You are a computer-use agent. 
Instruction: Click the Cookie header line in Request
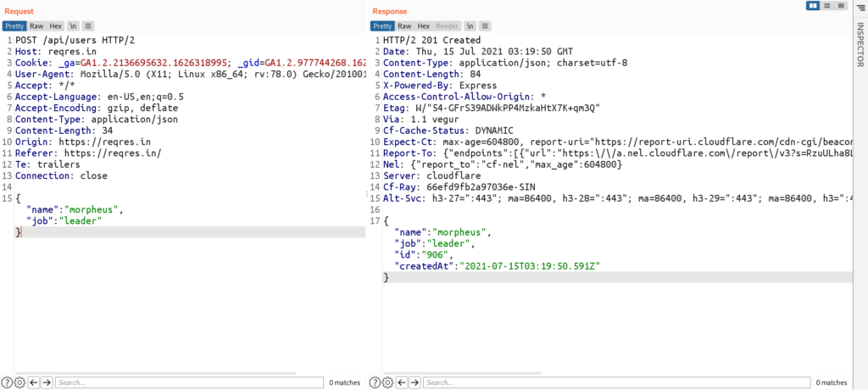(x=190, y=63)
